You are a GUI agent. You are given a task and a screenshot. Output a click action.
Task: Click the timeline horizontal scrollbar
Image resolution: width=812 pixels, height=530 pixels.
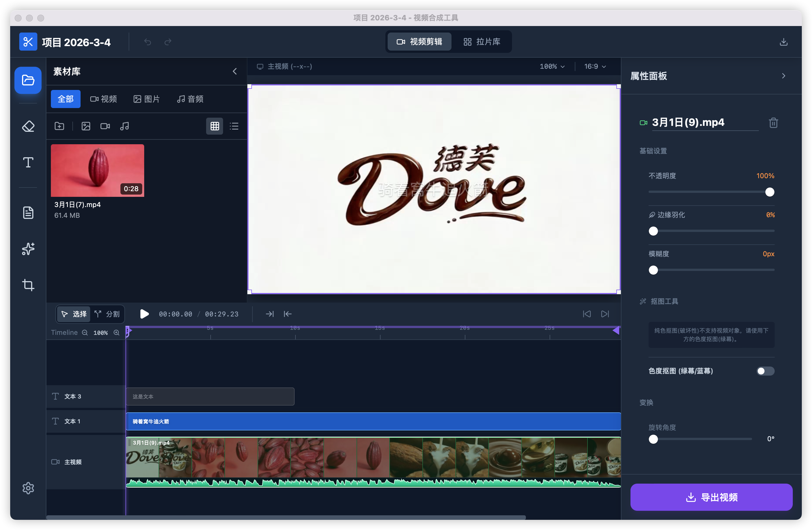coord(286,517)
